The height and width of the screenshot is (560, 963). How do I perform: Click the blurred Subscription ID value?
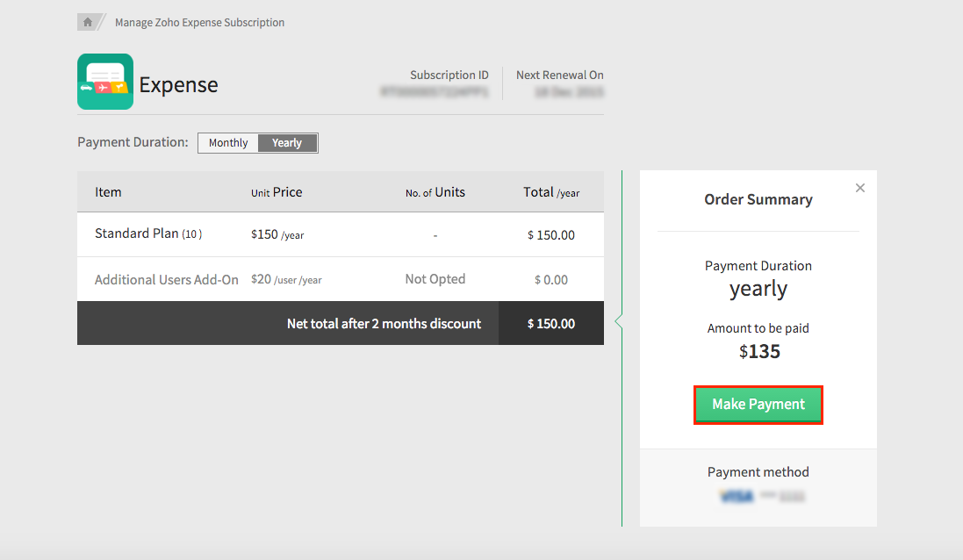[435, 91]
